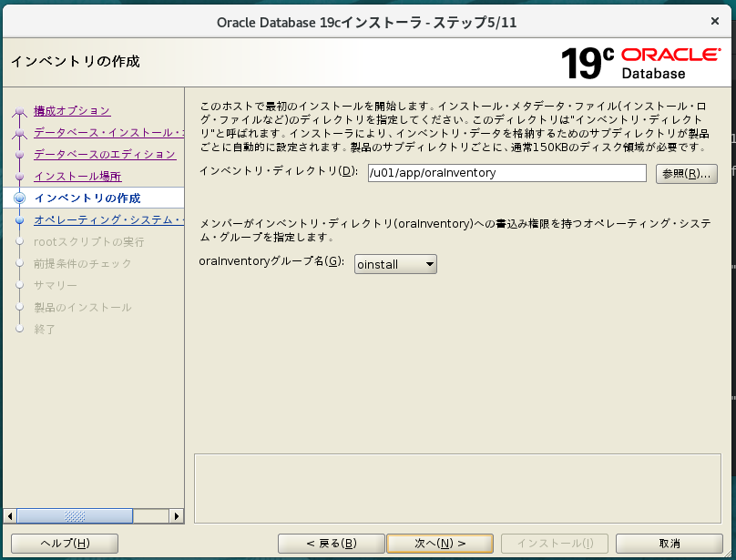Go to データベース・インストール step link
Screen dimensions: 736x560
(108, 132)
